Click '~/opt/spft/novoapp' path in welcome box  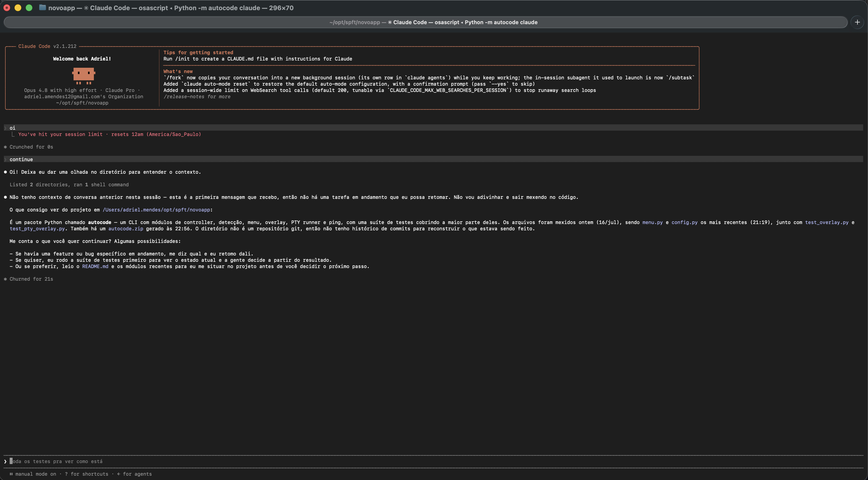[82, 103]
